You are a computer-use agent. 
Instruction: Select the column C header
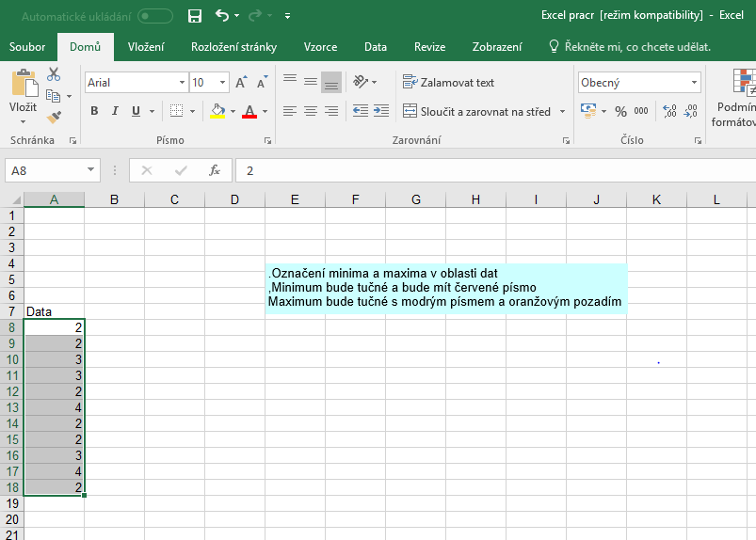pos(174,199)
